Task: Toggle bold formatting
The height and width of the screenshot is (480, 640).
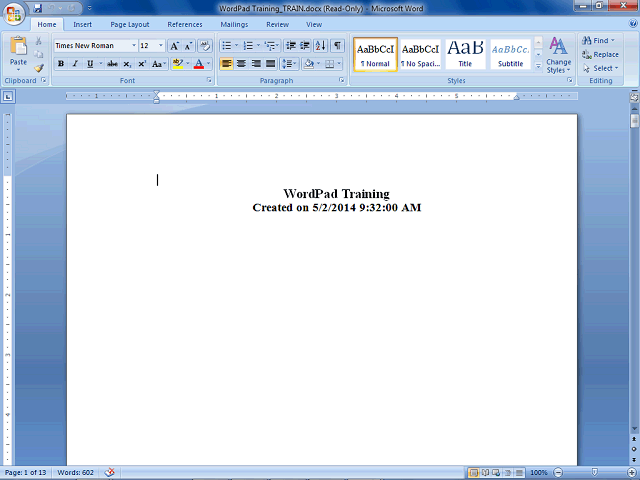Action: (61, 64)
